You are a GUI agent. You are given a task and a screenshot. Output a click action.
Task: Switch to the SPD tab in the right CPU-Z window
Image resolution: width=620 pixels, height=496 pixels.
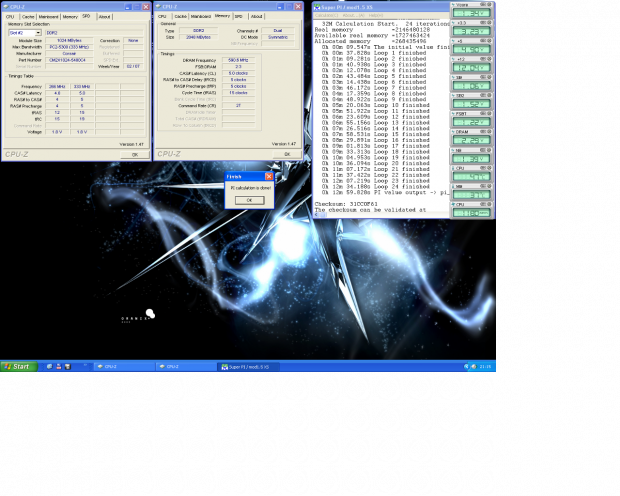239,17
